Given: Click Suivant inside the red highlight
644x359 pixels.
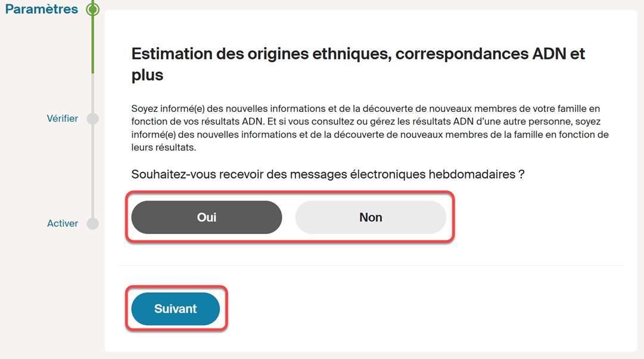Looking at the screenshot, I should pos(176,308).
